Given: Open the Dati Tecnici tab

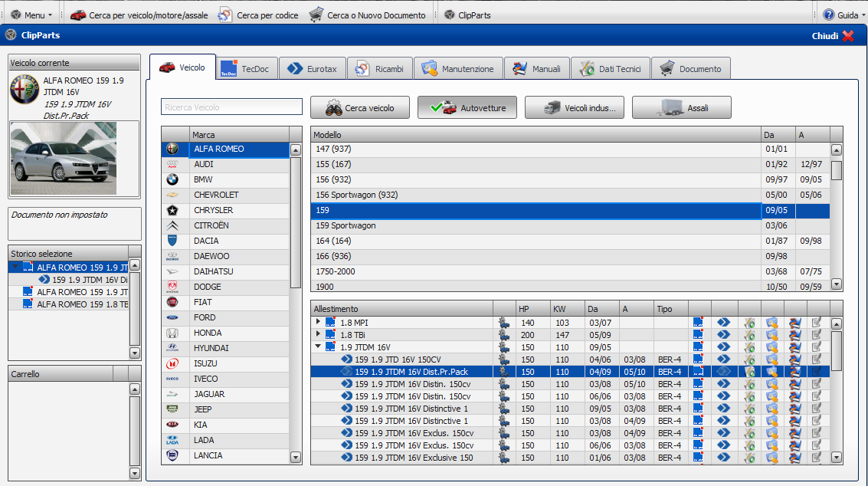Looking at the screenshot, I should 610,69.
